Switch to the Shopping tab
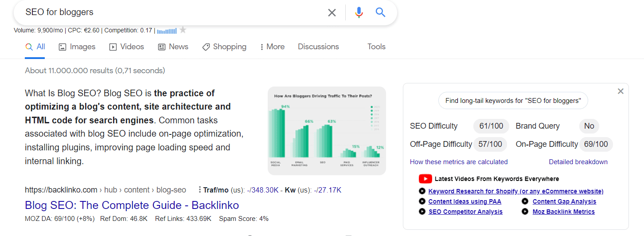Image resolution: width=644 pixels, height=236 pixels. pyautogui.click(x=224, y=47)
